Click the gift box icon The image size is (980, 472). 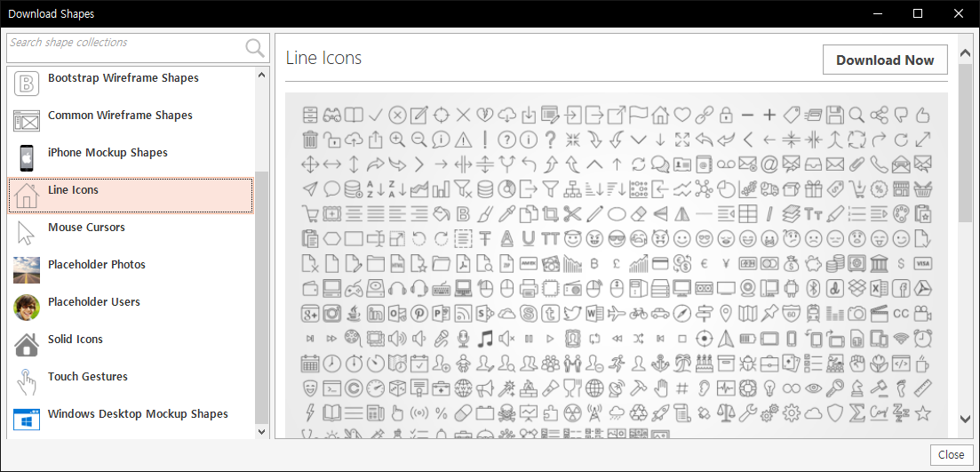click(813, 189)
